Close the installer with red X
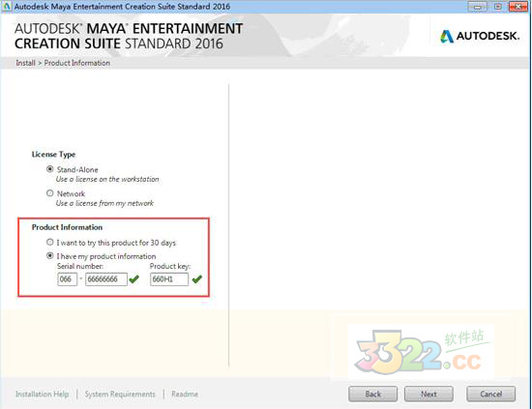 (x=518, y=7)
